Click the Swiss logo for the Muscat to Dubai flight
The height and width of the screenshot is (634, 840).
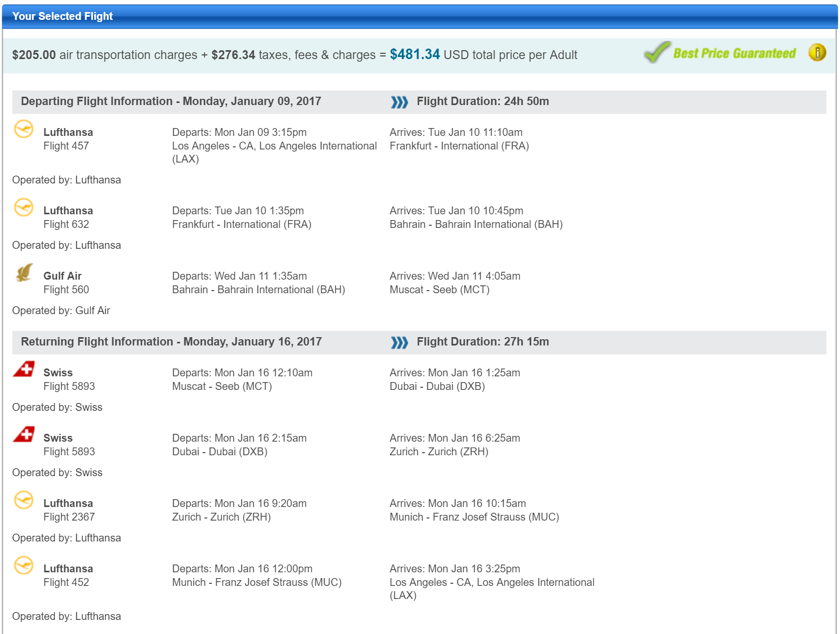pos(24,369)
